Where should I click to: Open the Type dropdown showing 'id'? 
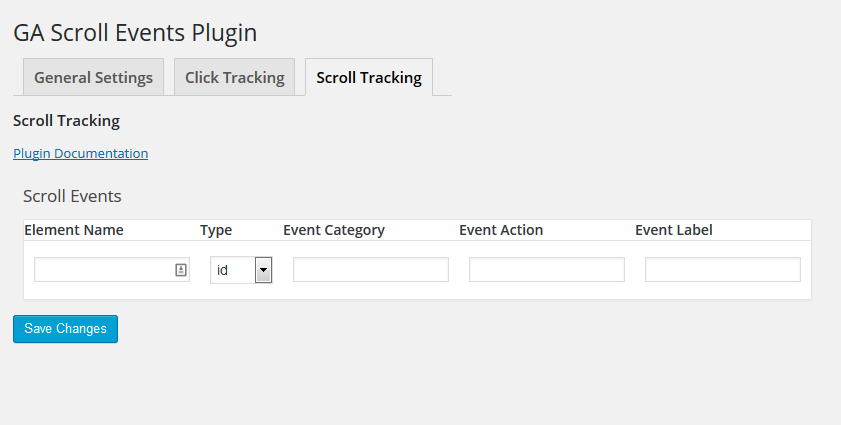[241, 270]
